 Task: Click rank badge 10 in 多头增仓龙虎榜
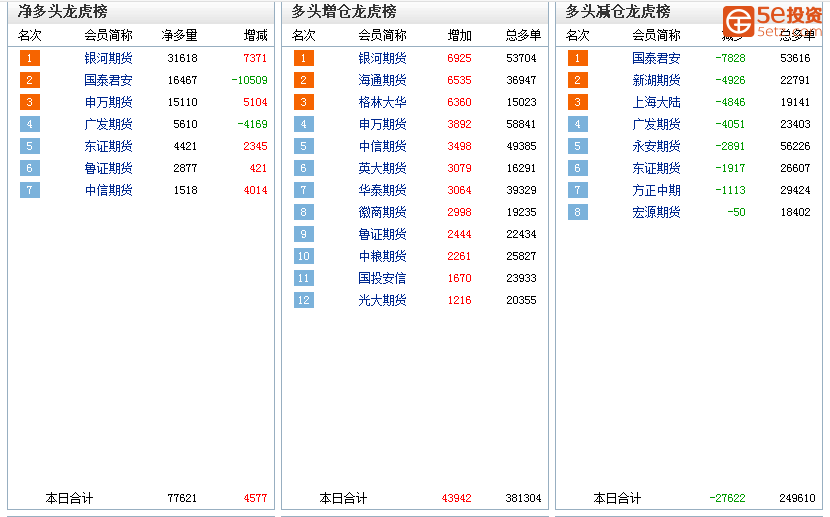[x=303, y=256]
